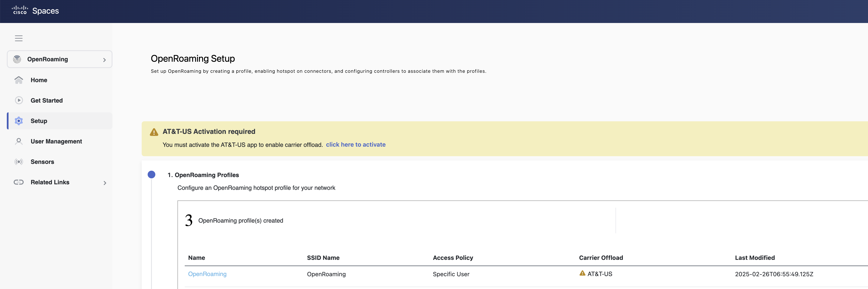This screenshot has width=868, height=289.
Task: Click the "click here to activate" link
Action: (356, 144)
